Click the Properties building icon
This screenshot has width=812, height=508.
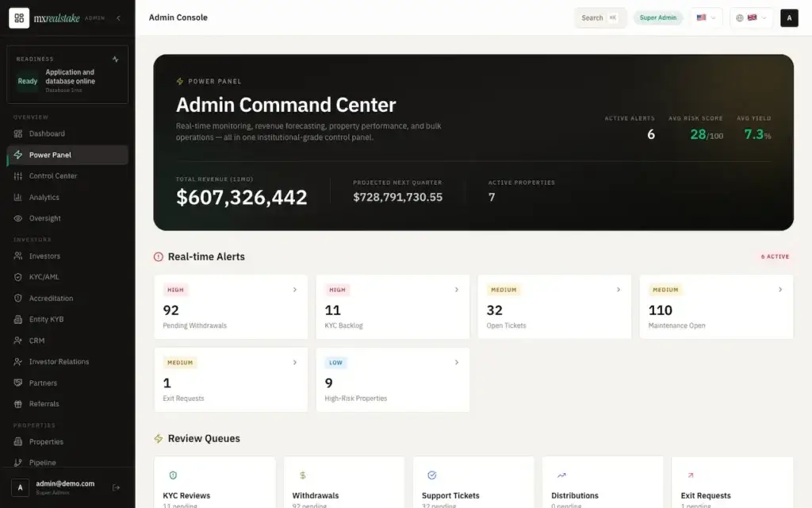coord(18,441)
